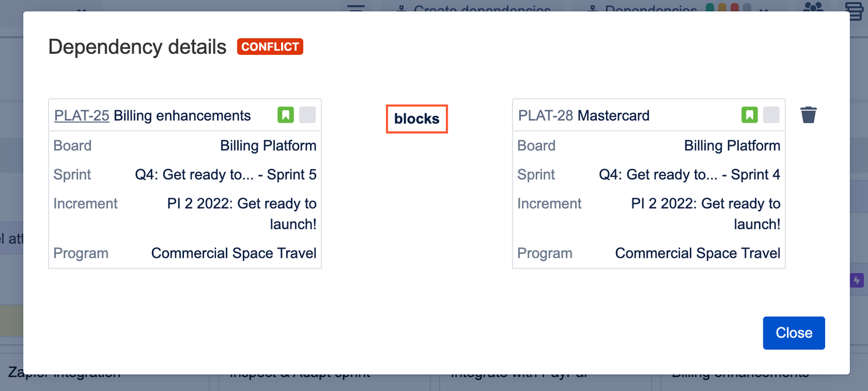Click the green epic icon on PLAT-28
The image size is (868, 391).
(750, 115)
